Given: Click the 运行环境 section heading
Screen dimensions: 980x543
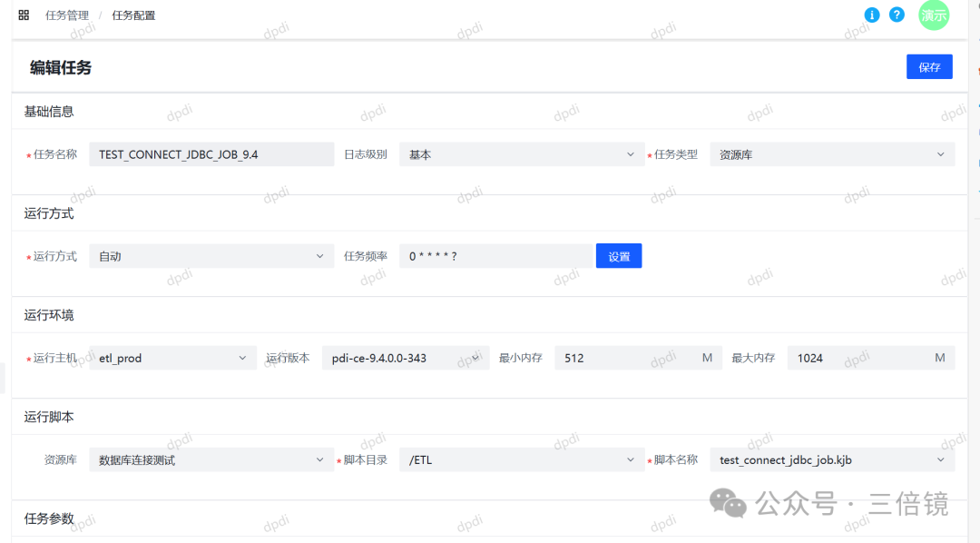Looking at the screenshot, I should coord(49,315).
